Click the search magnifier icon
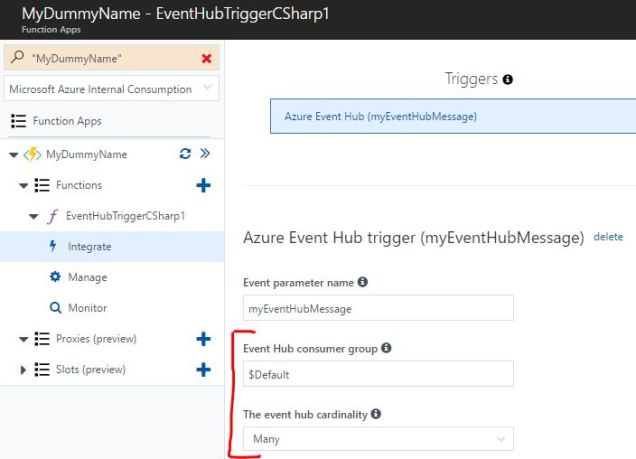 (17, 57)
